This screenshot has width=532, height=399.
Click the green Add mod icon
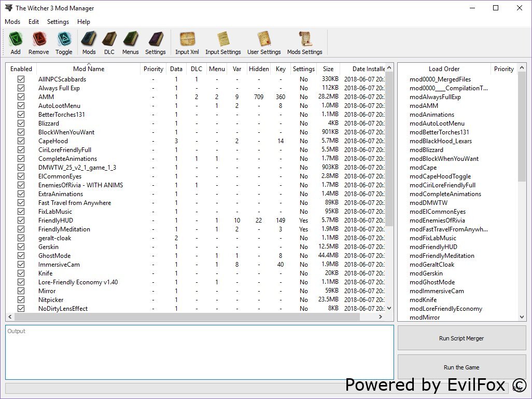point(15,39)
